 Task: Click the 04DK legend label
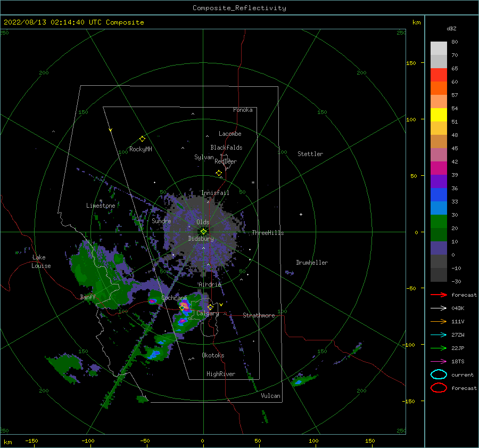coord(458,308)
